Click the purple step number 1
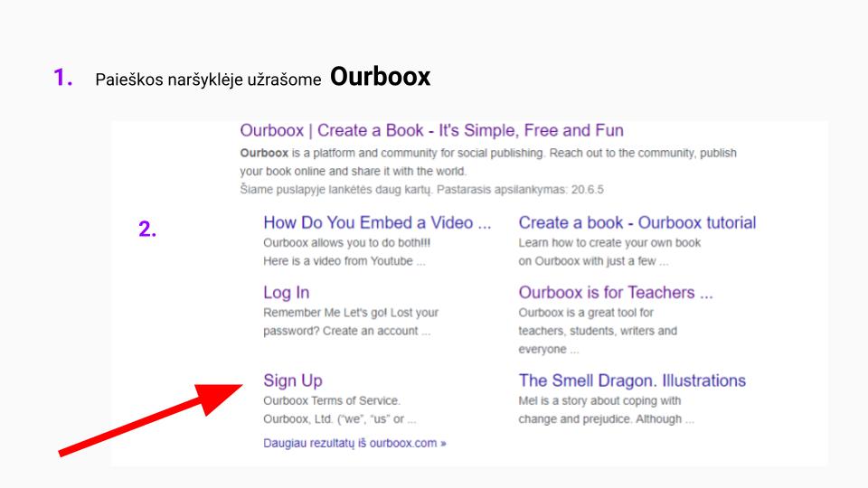The width and height of the screenshot is (868, 488). point(62,78)
